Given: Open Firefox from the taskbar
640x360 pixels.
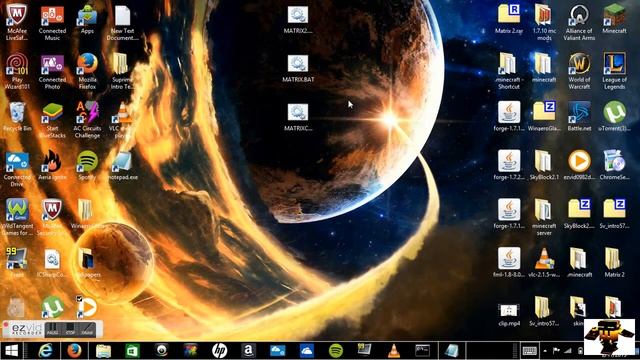Looking at the screenshot, I should click(74, 350).
